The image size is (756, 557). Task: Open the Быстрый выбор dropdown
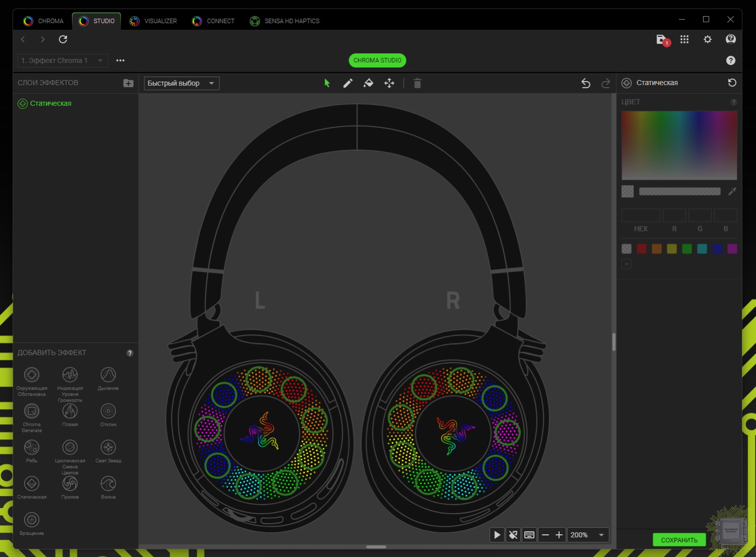point(181,83)
